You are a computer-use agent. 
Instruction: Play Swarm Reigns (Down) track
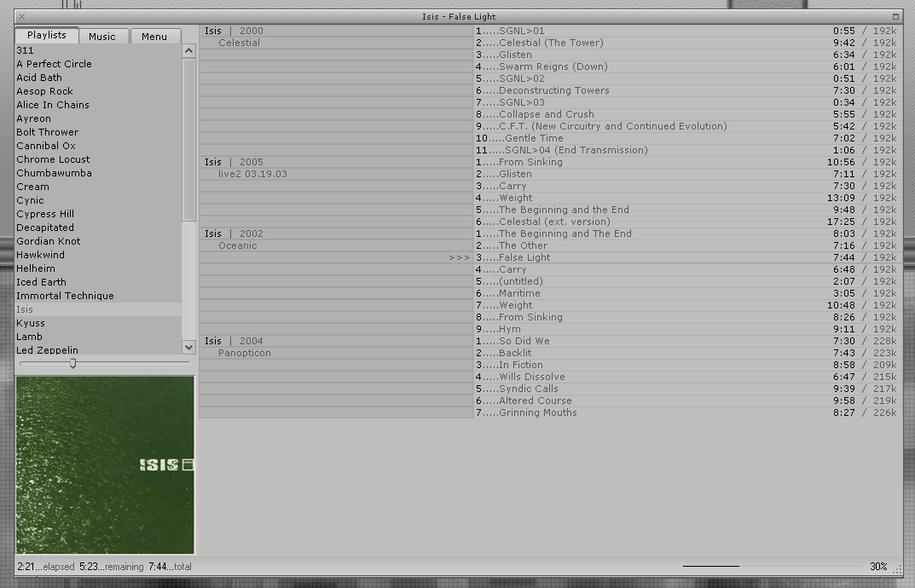click(x=686, y=66)
